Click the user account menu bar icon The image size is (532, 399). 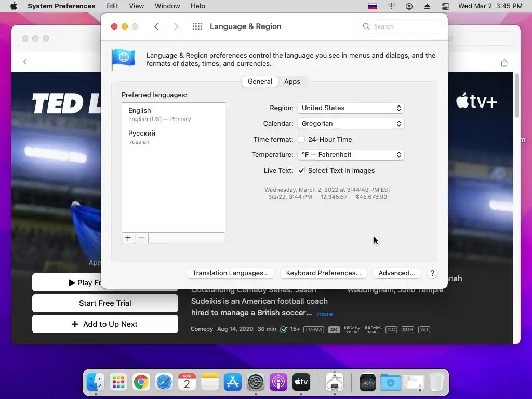[409, 6]
